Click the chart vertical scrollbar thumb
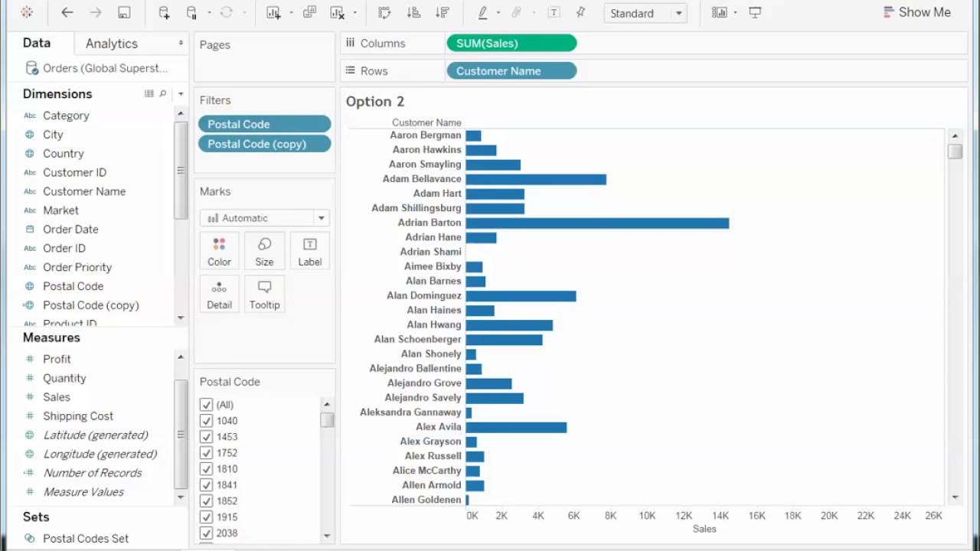Screen dimensions: 980x551 955,151
